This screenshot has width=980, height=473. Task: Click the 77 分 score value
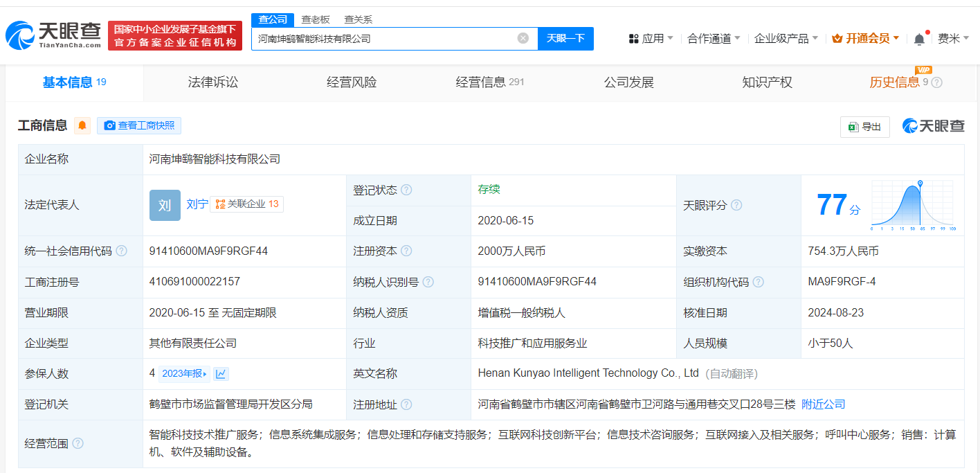(x=838, y=205)
